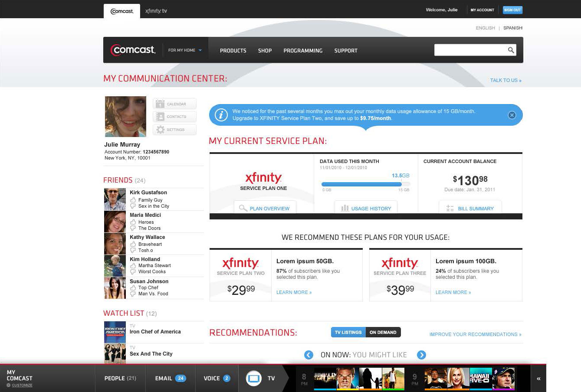Image resolution: width=581 pixels, height=392 pixels.
Task: Toggle thumbs-down on Maria Medici's The Doors
Action: coord(133,228)
